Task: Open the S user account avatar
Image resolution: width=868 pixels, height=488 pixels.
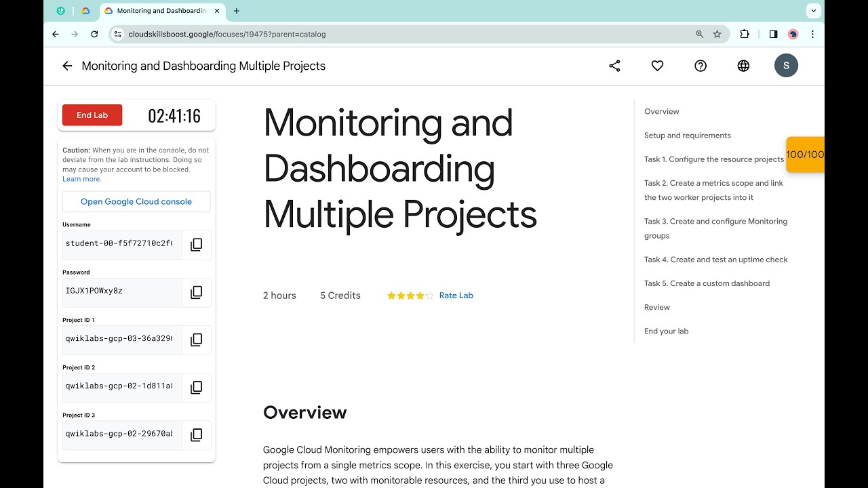Action: click(786, 66)
